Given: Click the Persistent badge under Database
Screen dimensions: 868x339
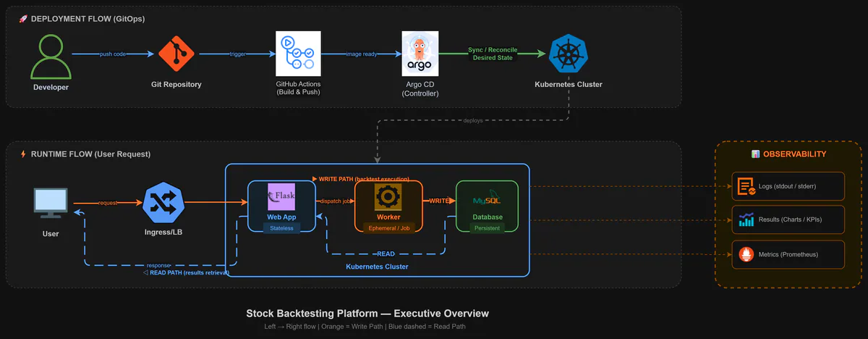Looking at the screenshot, I should pyautogui.click(x=487, y=228).
